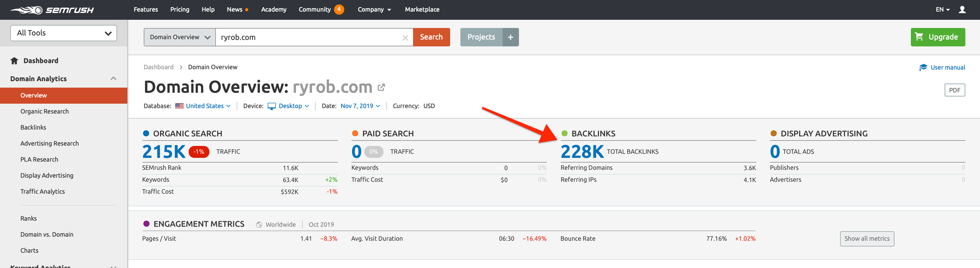Click the 215K organic traffic number
980x268 pixels.
tap(163, 151)
